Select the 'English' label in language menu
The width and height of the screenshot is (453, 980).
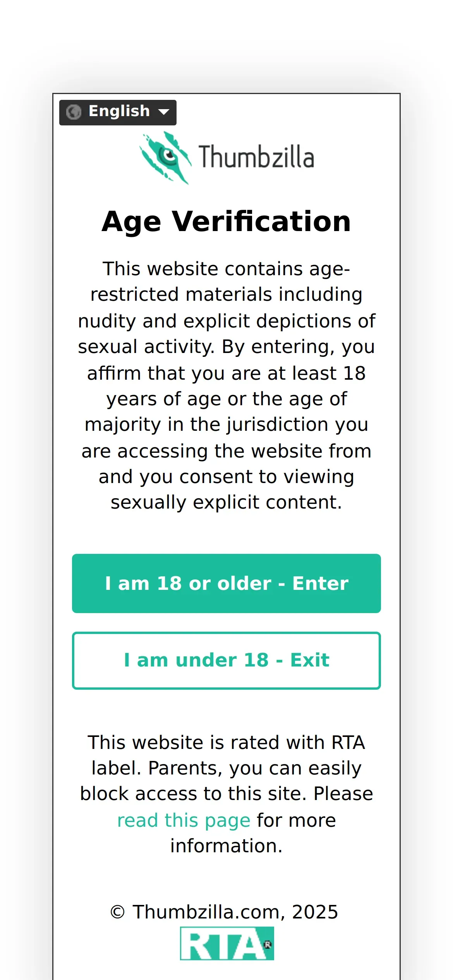(x=119, y=111)
